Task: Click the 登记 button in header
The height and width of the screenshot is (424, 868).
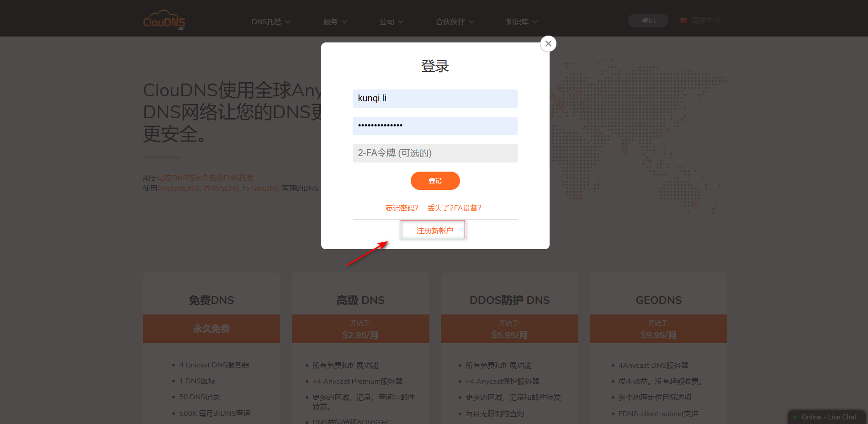Action: pos(648,21)
